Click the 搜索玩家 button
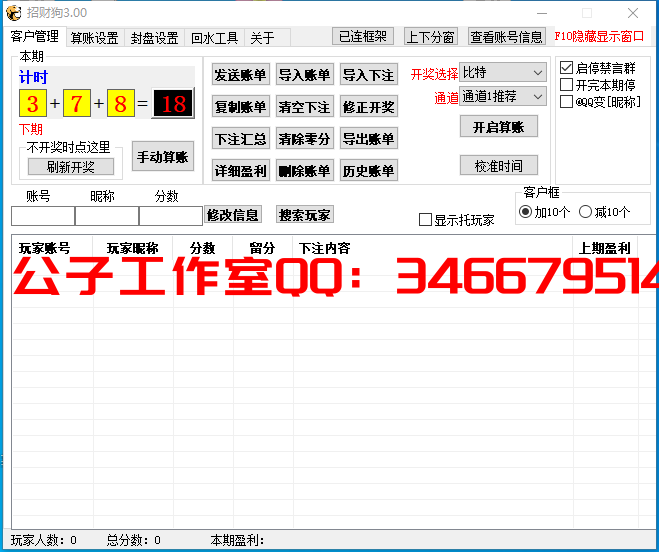Image resolution: width=659 pixels, height=552 pixels. (x=305, y=215)
